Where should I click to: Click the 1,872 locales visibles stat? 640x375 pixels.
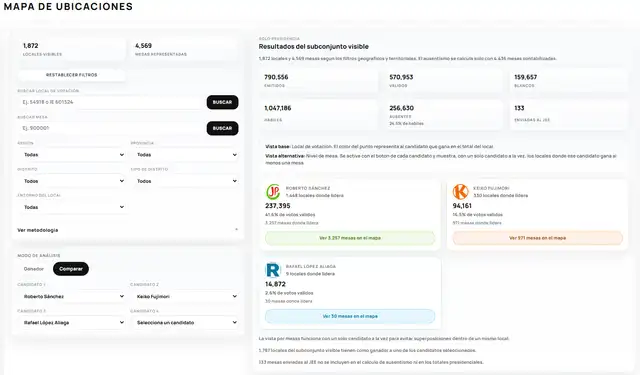click(71, 49)
